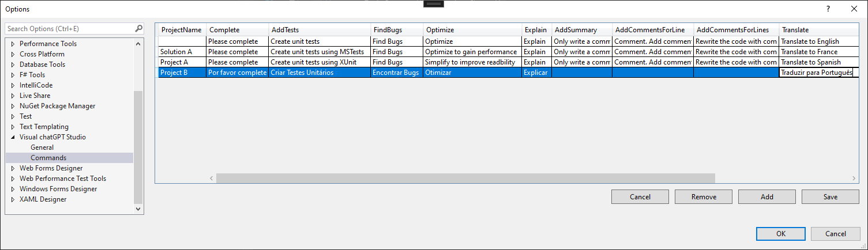Focus the Search Options input field

pos(69,28)
